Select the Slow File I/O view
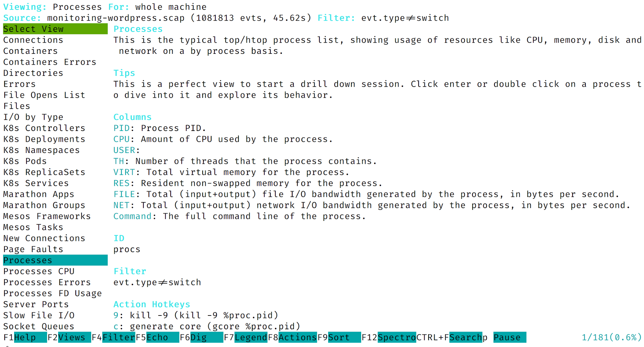Screen dimensions: 644x347 (39, 315)
